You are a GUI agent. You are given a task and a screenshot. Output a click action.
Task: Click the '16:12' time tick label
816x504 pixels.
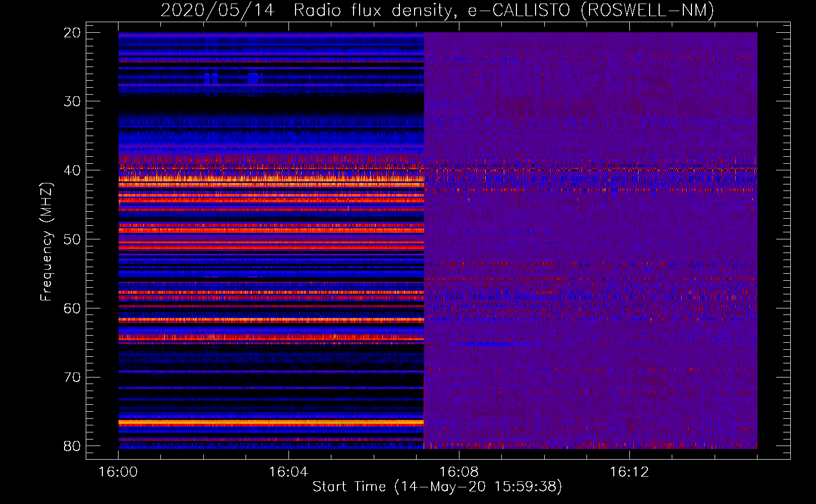coord(629,472)
